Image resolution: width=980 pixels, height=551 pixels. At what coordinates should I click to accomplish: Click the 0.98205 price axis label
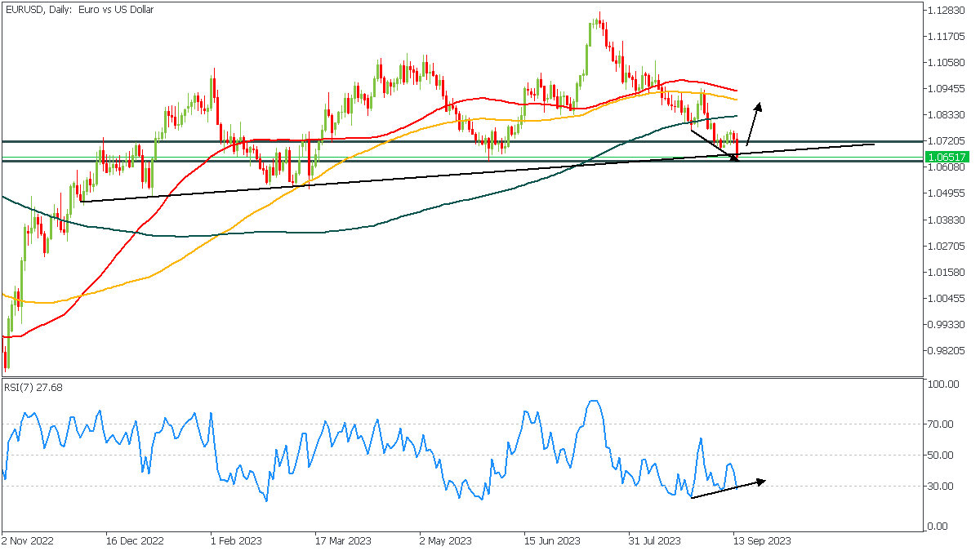946,351
